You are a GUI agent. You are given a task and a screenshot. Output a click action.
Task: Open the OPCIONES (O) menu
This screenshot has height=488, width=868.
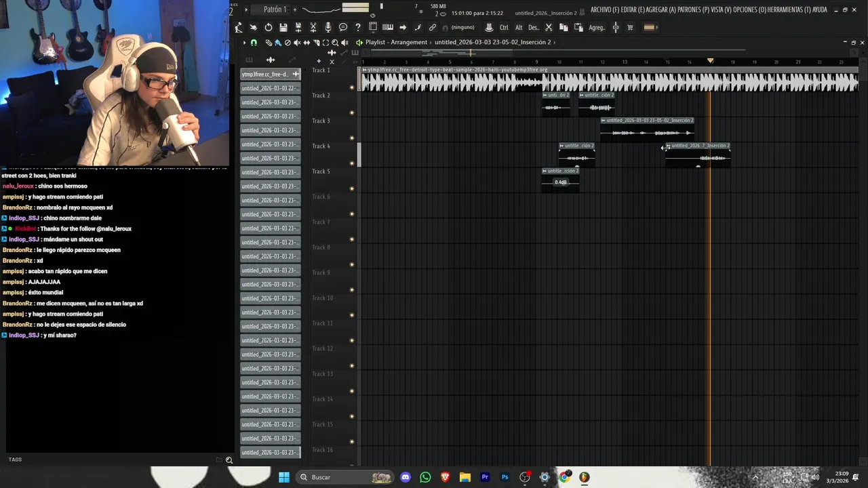point(750,9)
